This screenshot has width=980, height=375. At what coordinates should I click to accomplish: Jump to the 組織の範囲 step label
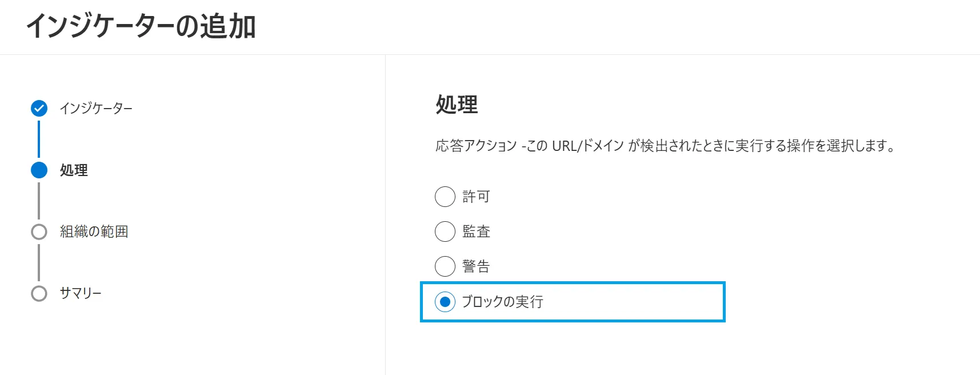tap(94, 232)
